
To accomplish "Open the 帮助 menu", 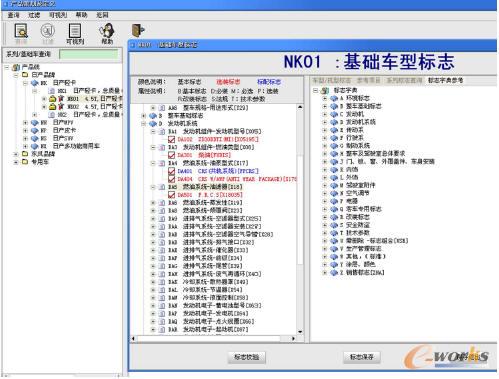I will 82,15.
